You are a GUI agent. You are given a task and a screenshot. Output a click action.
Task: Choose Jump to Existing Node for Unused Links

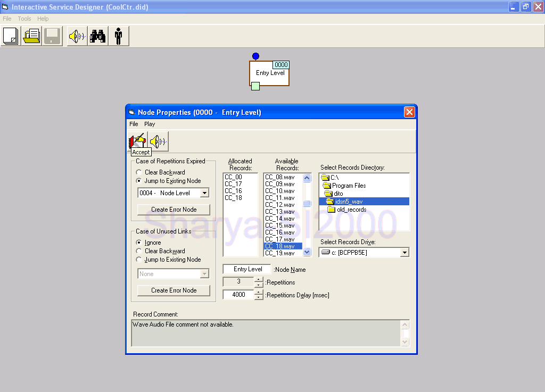tap(139, 260)
